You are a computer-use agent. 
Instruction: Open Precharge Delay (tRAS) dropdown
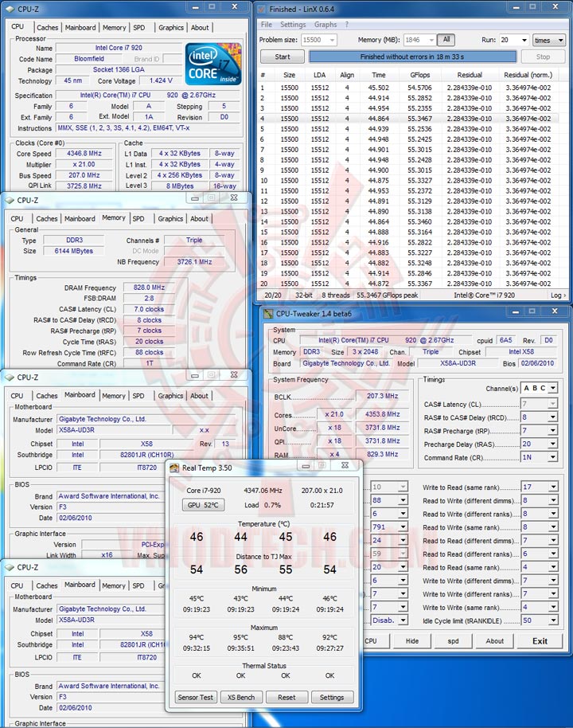pyautogui.click(x=552, y=444)
